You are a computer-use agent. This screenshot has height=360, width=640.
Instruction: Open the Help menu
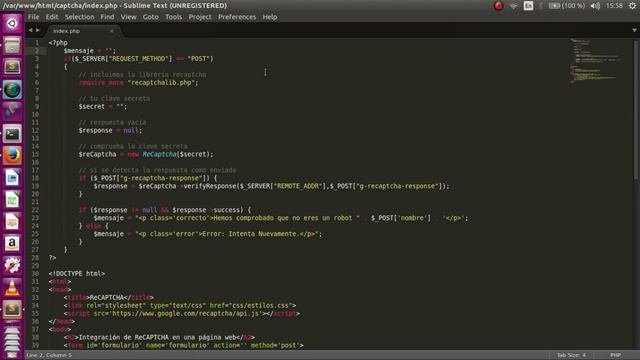pyautogui.click(x=270, y=17)
